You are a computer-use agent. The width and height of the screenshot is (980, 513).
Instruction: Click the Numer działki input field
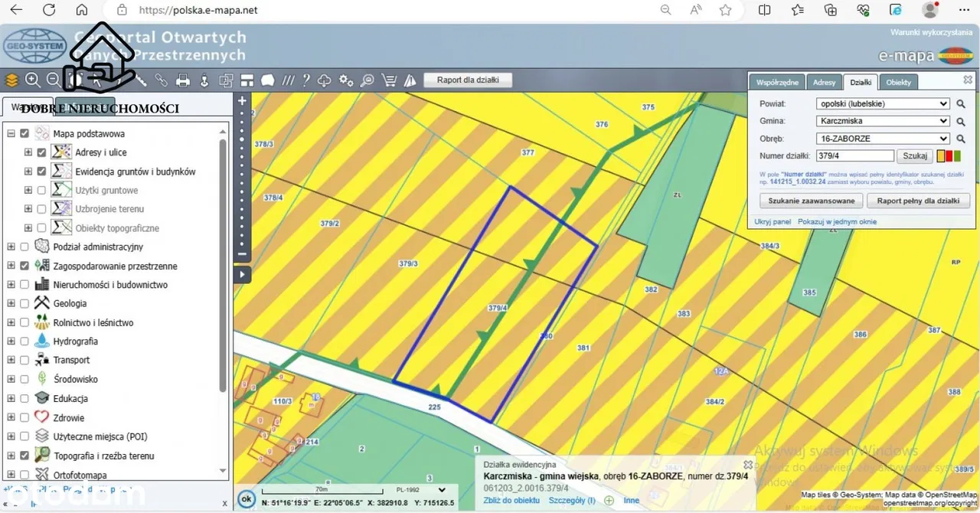pos(854,156)
